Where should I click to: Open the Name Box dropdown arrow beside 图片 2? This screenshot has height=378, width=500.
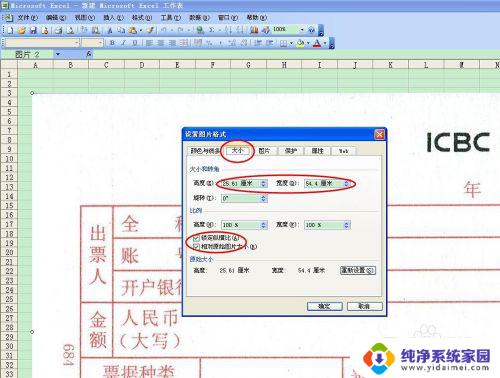coord(58,54)
